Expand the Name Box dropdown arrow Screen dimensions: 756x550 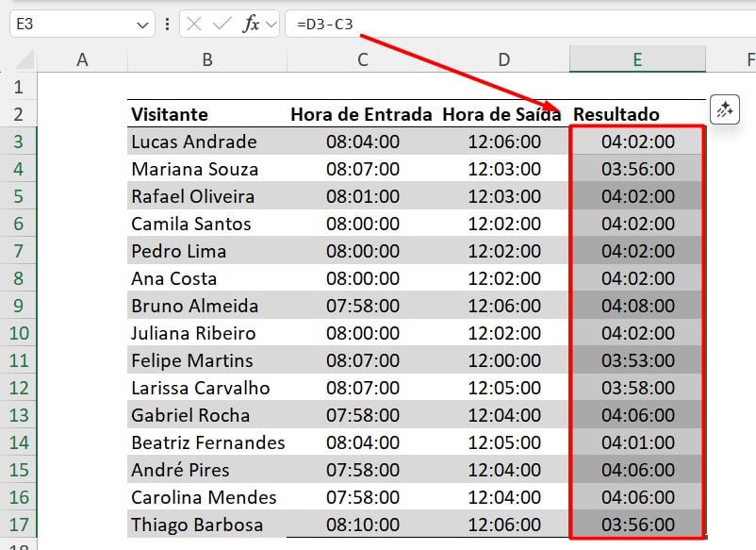(x=143, y=25)
